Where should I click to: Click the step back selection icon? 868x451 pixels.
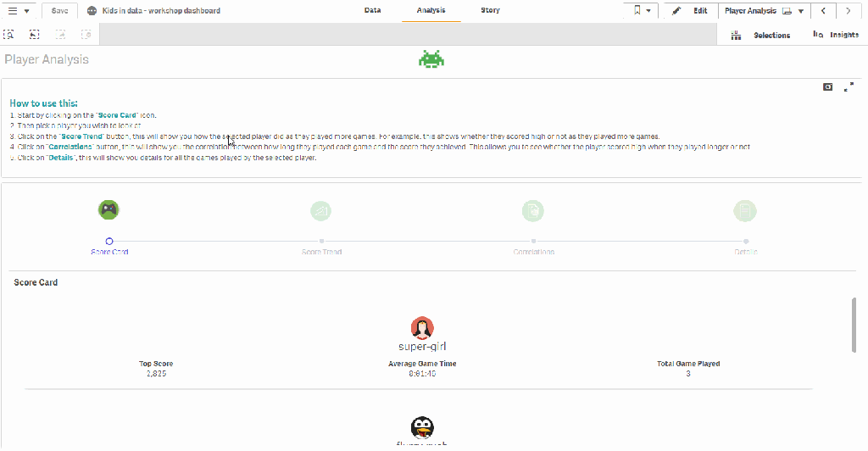(60, 35)
